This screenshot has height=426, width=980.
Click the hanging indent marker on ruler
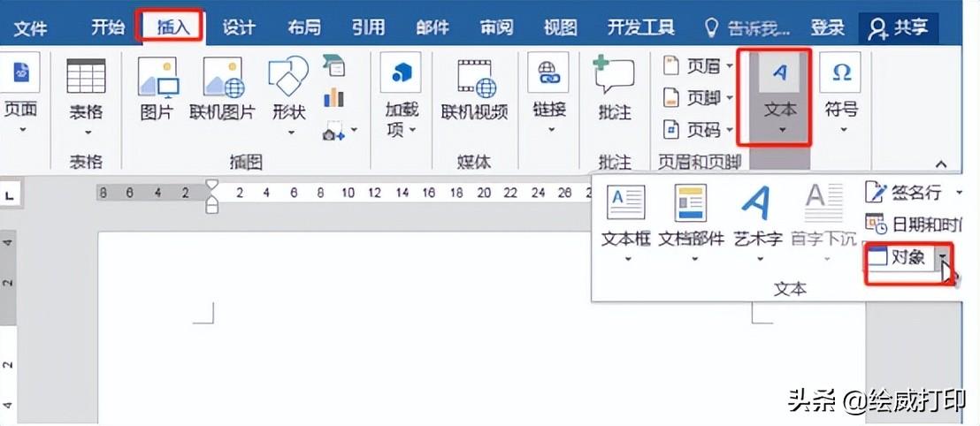pyautogui.click(x=212, y=199)
